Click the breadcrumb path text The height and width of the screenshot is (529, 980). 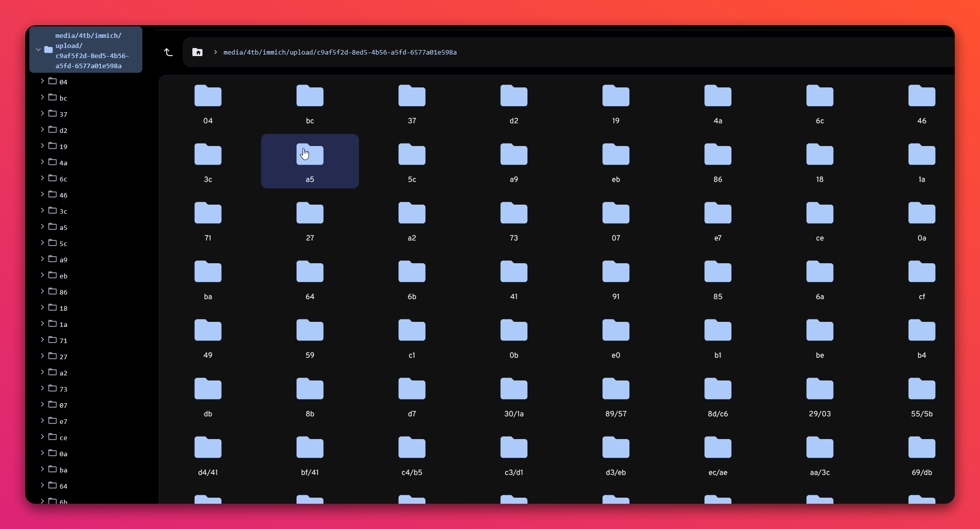[340, 52]
